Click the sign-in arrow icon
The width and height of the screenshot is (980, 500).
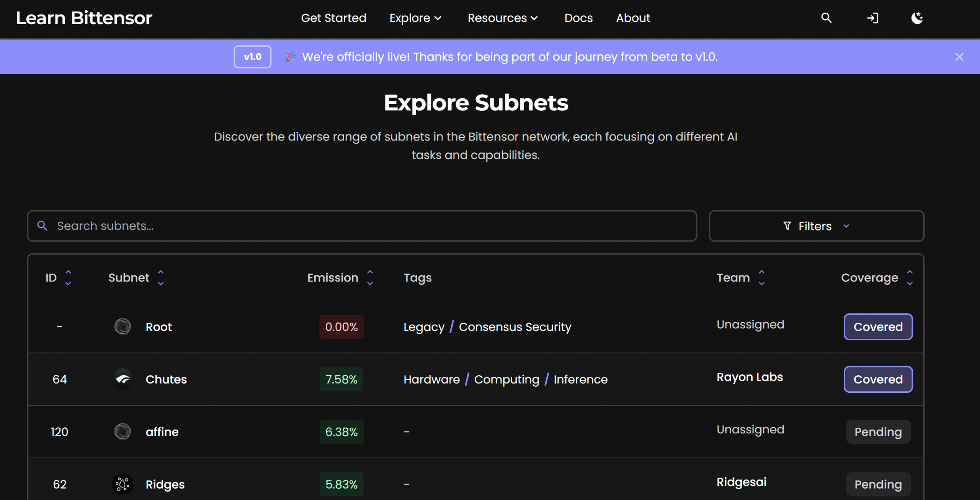[872, 18]
